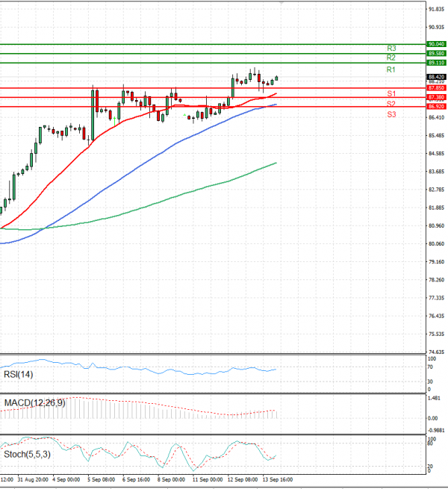Click the 80.960 price axis value

[x=437, y=225]
